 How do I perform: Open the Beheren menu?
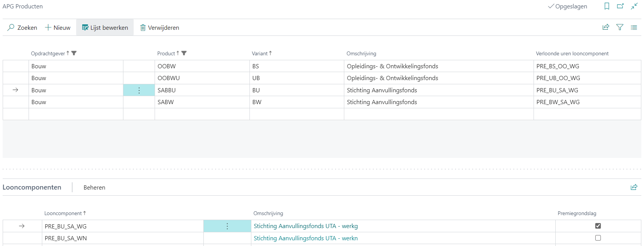[x=94, y=187]
